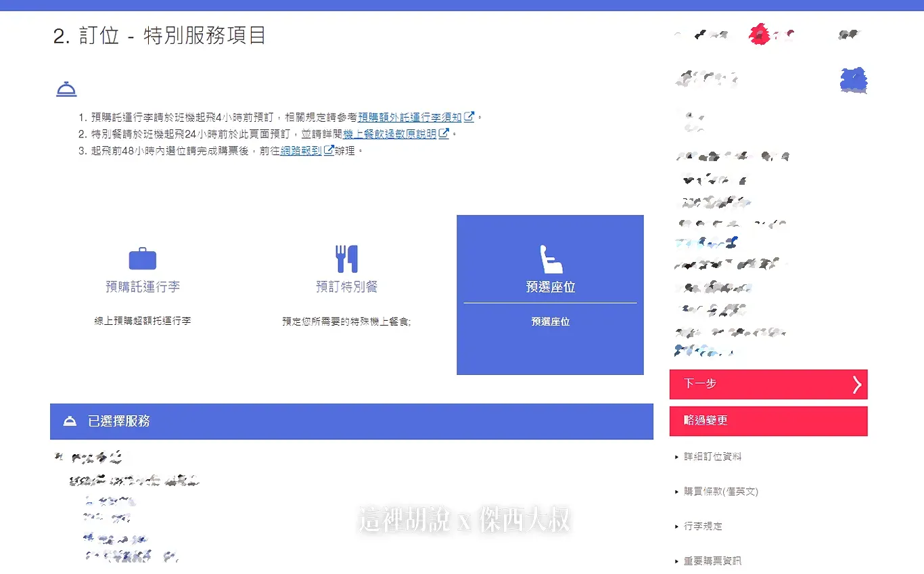Image resolution: width=924 pixels, height=574 pixels.
Task: Click 略過變更 skip changes button
Action: 768,421
